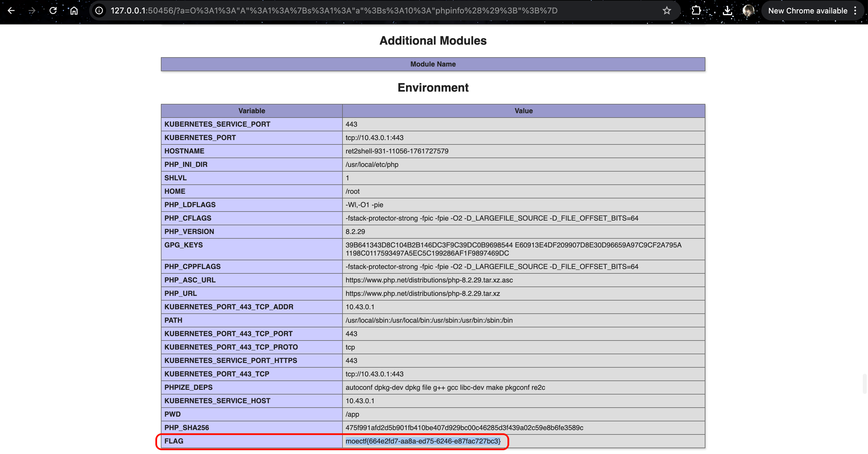Screen dimensions: 868x454
Task: Click the Forward navigation arrow
Action: tap(32, 11)
